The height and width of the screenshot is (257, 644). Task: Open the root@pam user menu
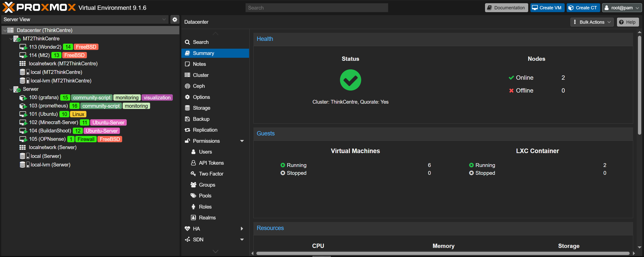[x=622, y=8]
